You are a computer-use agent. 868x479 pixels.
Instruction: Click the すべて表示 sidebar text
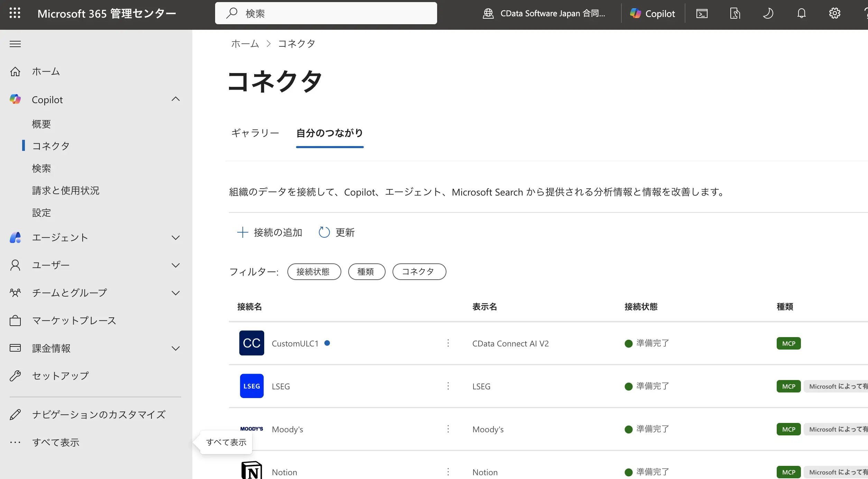[56, 442]
